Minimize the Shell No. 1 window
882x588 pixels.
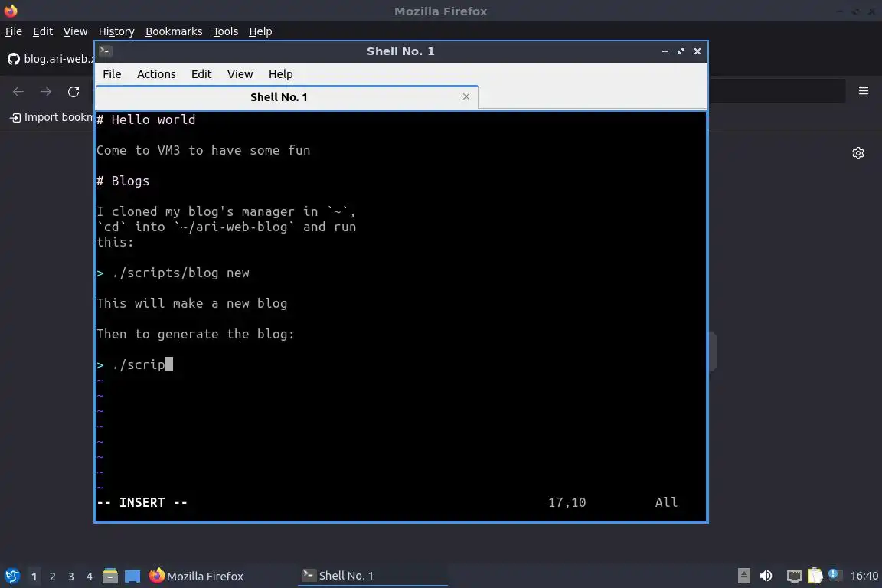click(665, 51)
